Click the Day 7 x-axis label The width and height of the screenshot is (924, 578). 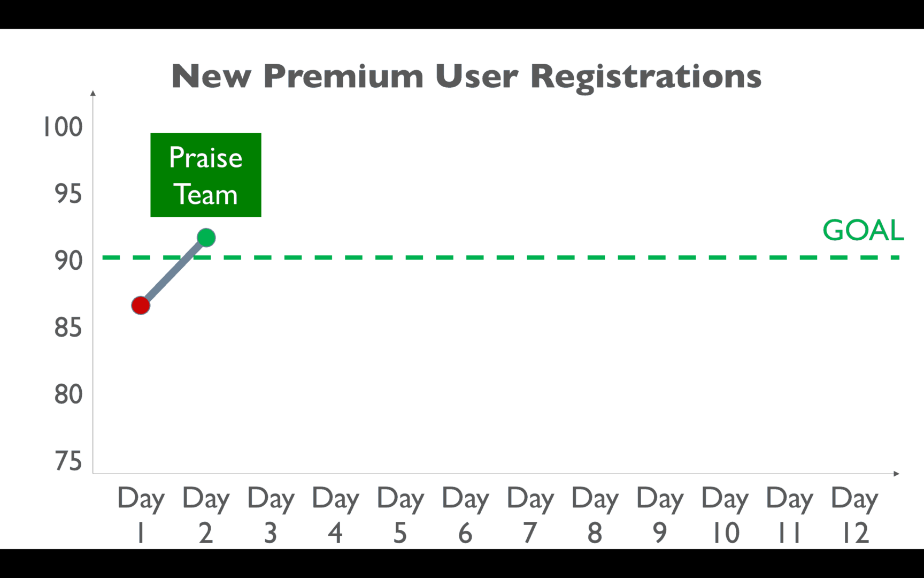click(x=530, y=515)
